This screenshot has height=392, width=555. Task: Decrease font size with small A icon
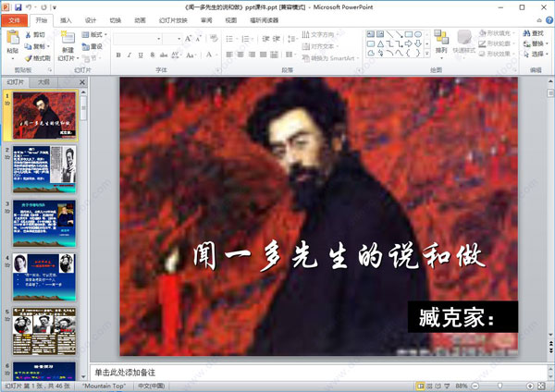[198, 39]
